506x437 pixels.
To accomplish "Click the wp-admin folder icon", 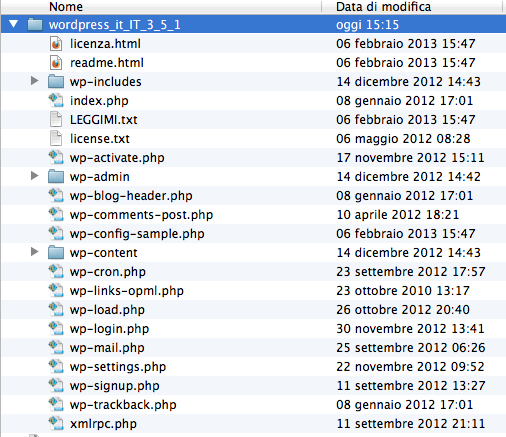I will coord(56,176).
